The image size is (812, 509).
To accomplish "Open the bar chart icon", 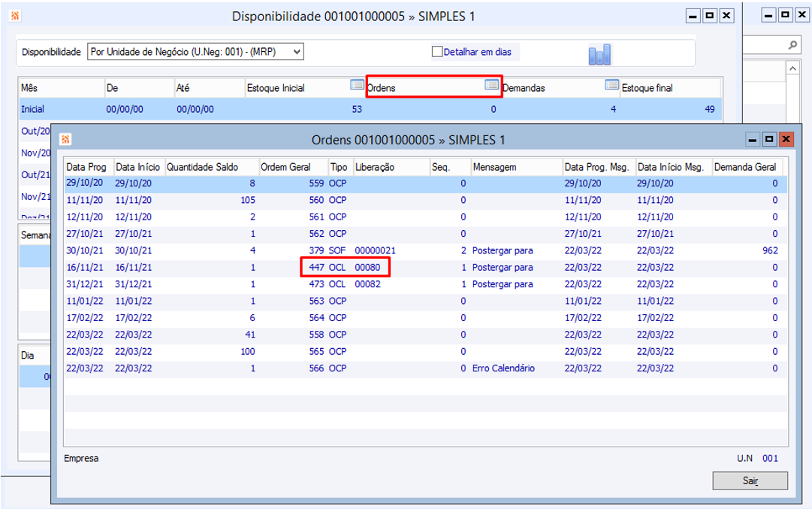I will [599, 54].
